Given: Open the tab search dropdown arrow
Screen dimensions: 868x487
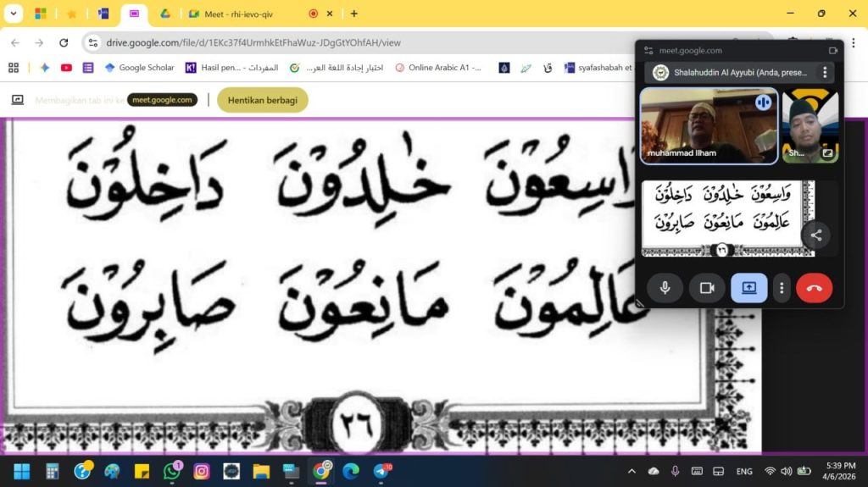Looking at the screenshot, I should coord(14,14).
